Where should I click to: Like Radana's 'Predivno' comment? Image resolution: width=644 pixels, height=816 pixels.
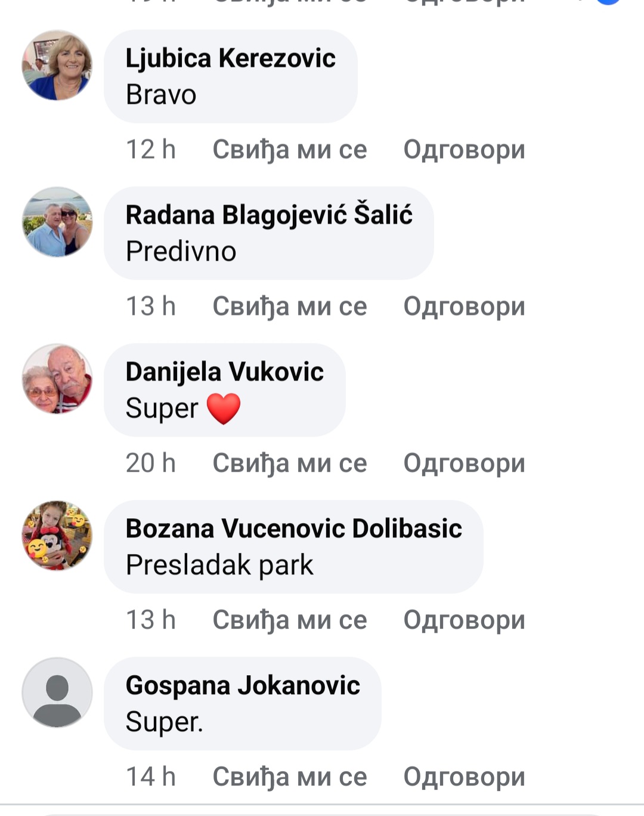click(x=290, y=307)
